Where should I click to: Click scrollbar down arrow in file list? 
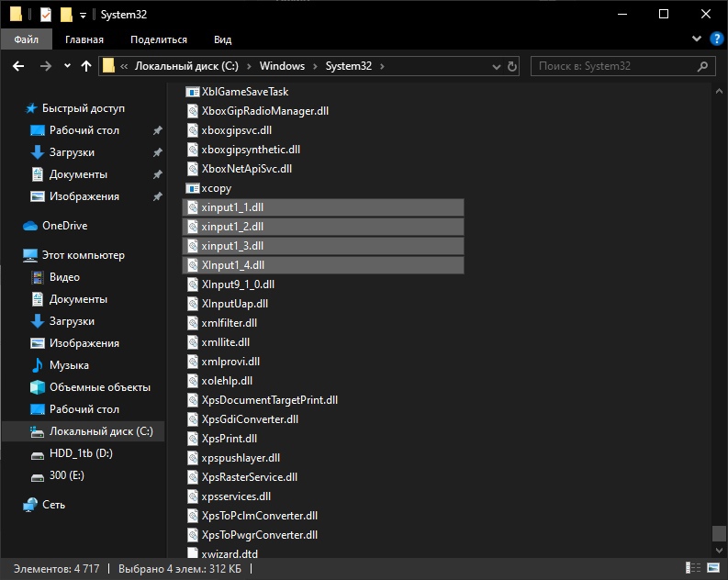click(719, 551)
